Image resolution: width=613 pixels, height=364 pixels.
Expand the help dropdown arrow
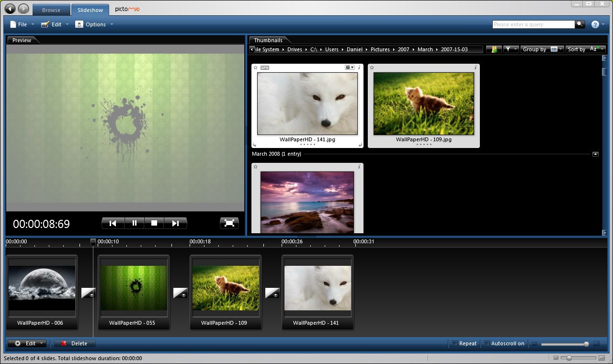[604, 24]
